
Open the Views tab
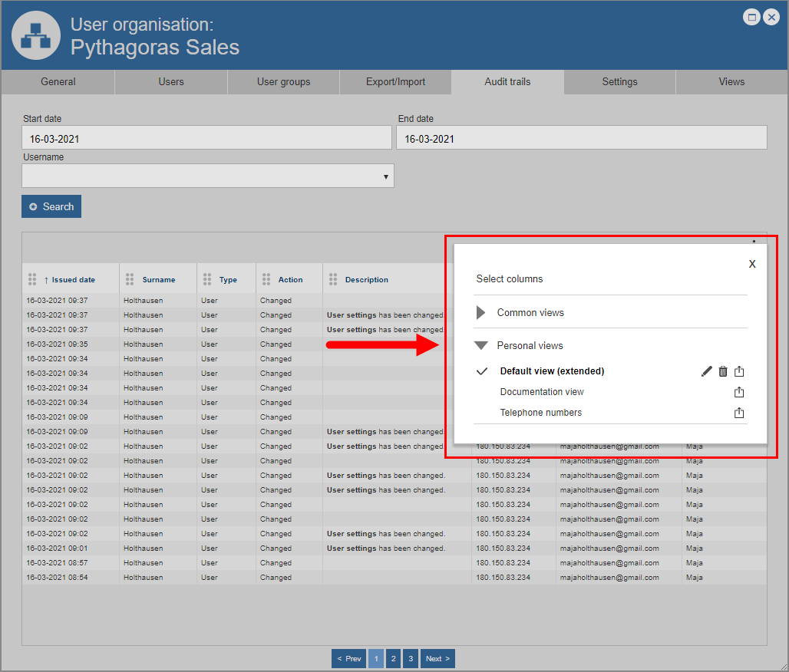pos(731,82)
